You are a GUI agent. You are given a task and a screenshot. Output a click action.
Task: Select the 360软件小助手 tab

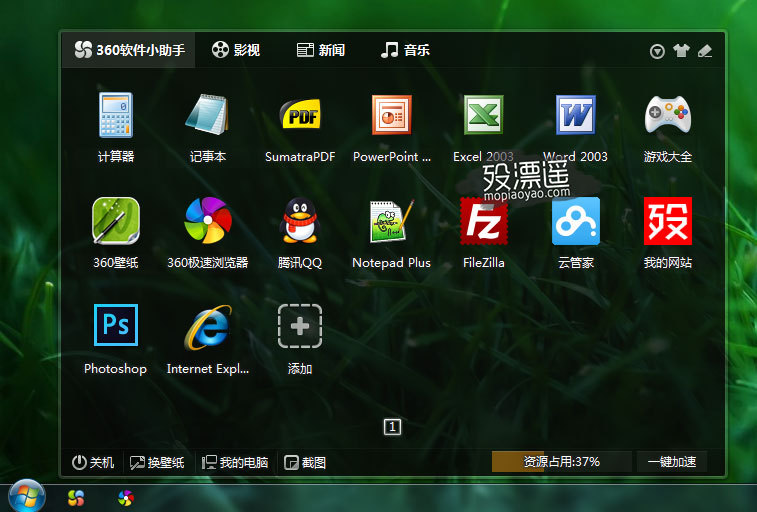[129, 50]
